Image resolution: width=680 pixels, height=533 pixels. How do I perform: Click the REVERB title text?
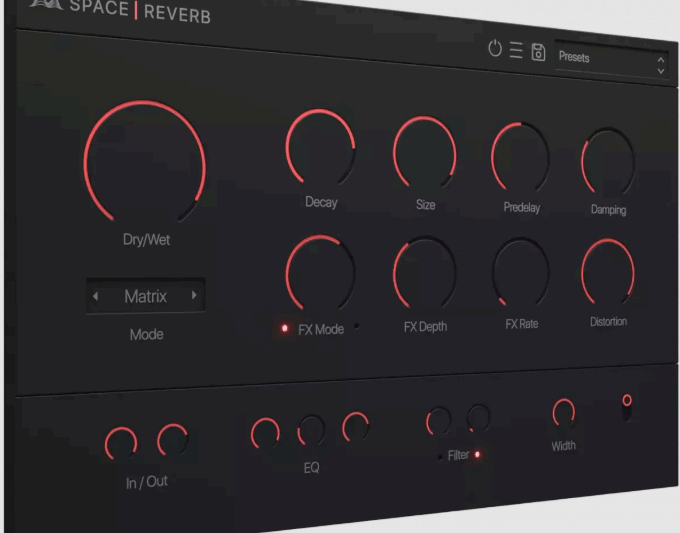coord(177,13)
